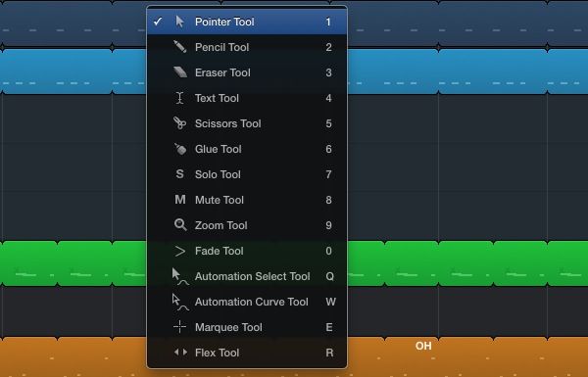Pick Text Tool in the tool menu
Image resolution: width=588 pixels, height=377 pixels.
coord(247,98)
